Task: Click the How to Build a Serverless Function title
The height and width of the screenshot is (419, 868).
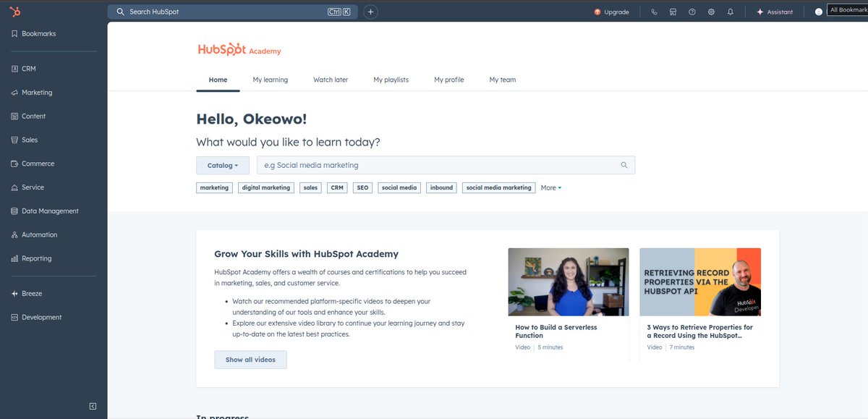Action: coord(556,331)
